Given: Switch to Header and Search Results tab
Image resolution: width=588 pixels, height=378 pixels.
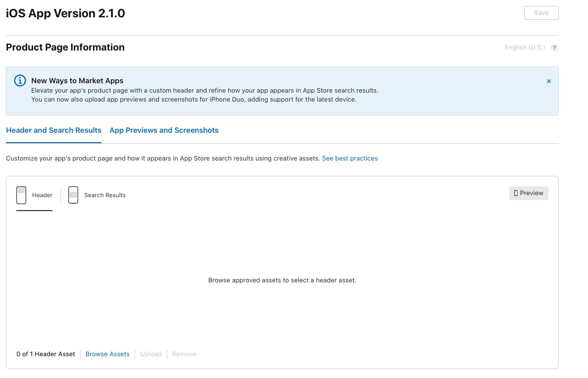Looking at the screenshot, I should (53, 130).
